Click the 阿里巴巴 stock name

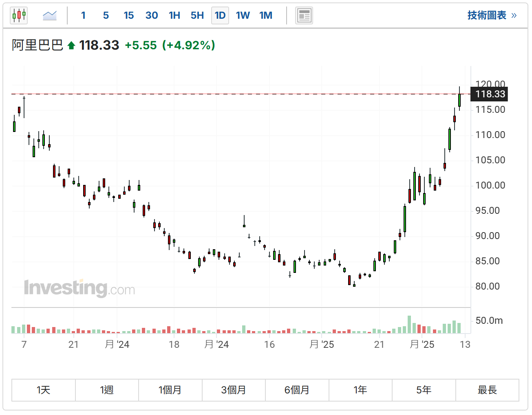click(x=38, y=45)
